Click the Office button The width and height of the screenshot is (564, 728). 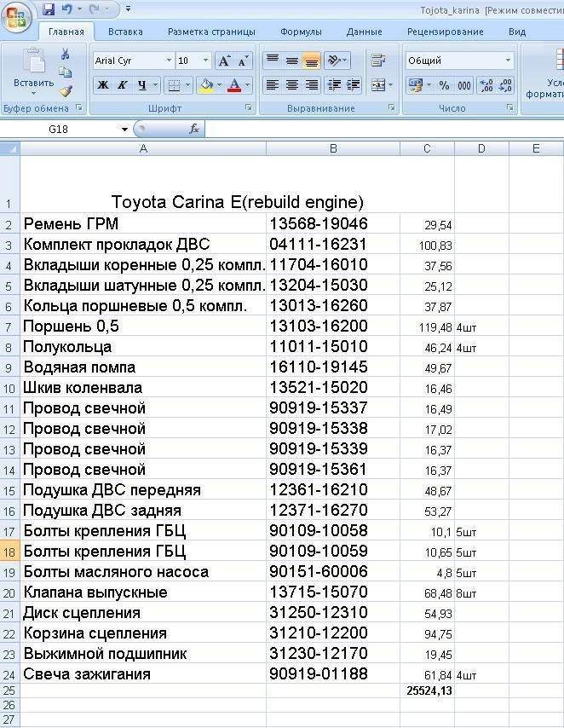coord(16,15)
